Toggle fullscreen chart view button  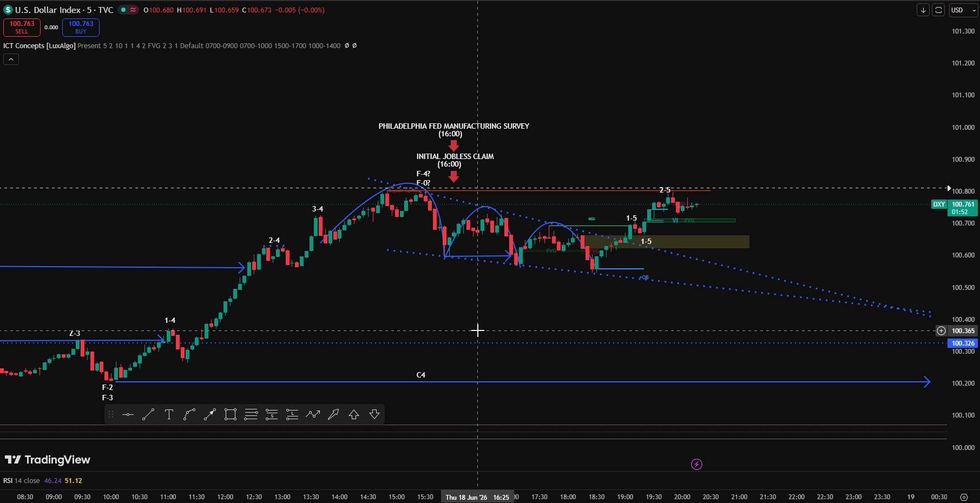(939, 10)
